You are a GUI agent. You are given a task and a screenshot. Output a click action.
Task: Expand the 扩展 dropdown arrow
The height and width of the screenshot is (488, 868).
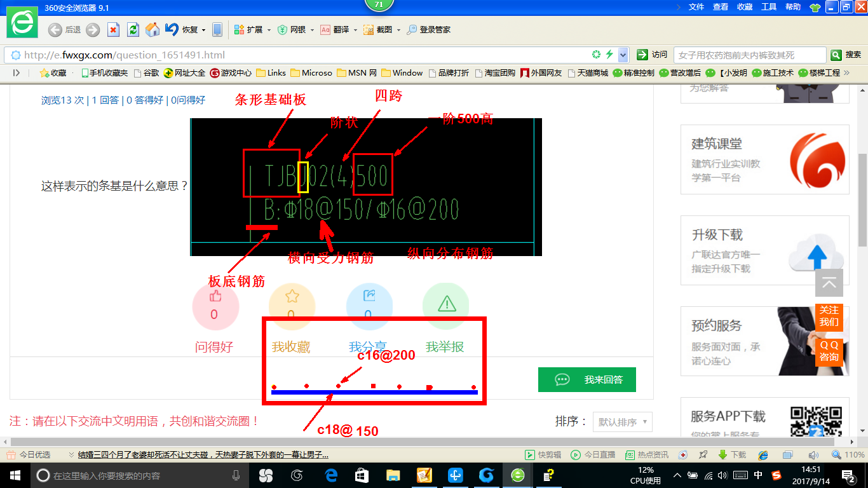(269, 30)
